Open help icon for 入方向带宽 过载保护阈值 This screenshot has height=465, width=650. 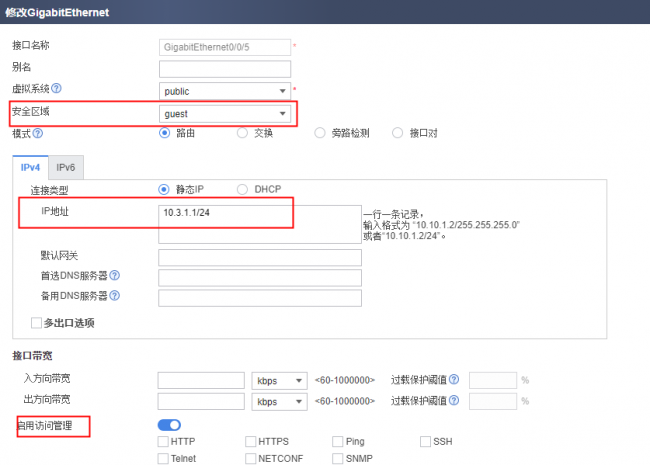click(454, 379)
